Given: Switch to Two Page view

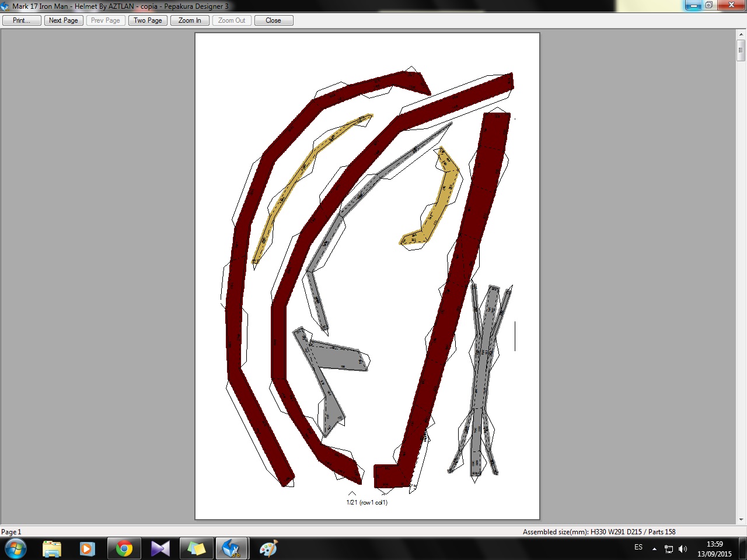Looking at the screenshot, I should pyautogui.click(x=148, y=20).
